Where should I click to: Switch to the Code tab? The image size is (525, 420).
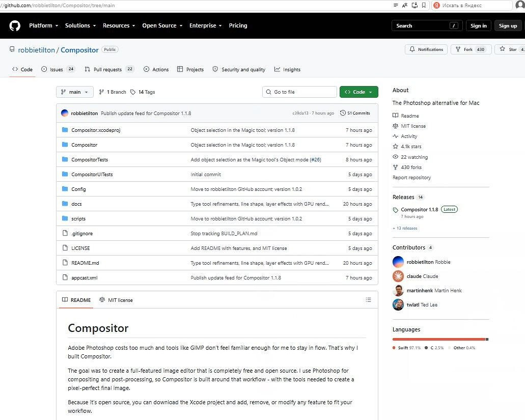22,69
